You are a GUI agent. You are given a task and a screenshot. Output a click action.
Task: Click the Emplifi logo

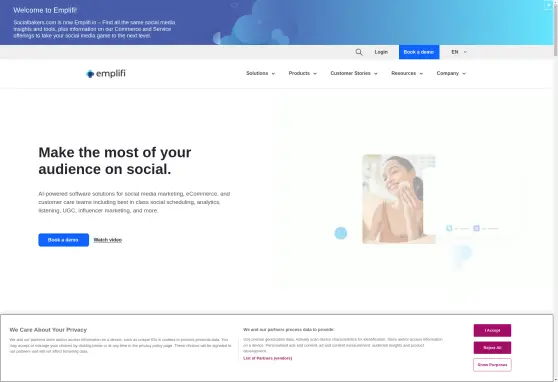[106, 73]
